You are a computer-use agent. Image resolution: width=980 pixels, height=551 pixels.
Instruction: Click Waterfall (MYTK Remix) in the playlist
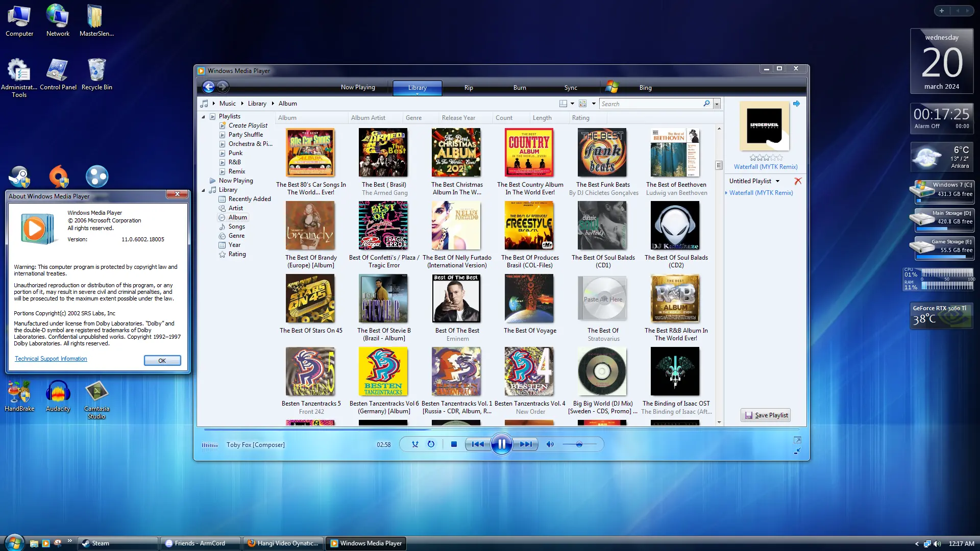[x=761, y=193]
